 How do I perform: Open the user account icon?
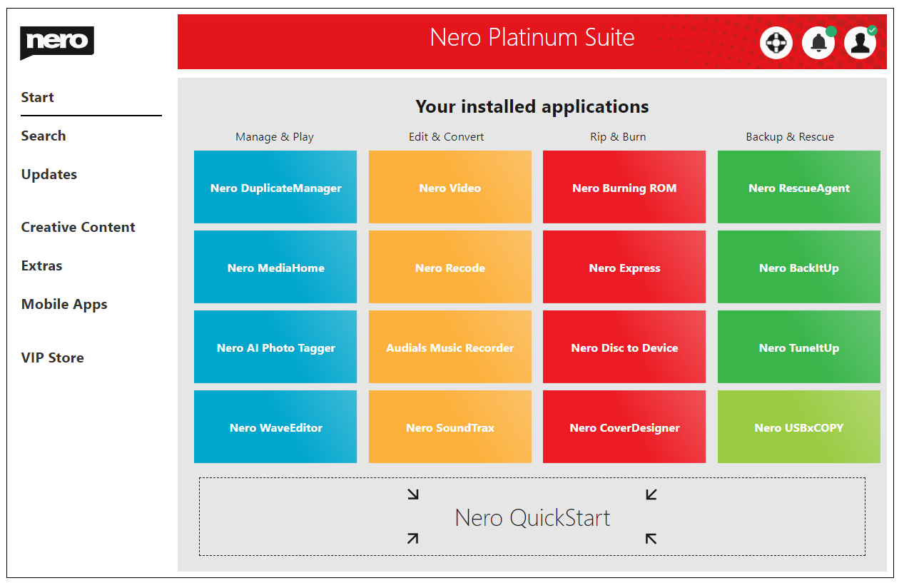860,43
